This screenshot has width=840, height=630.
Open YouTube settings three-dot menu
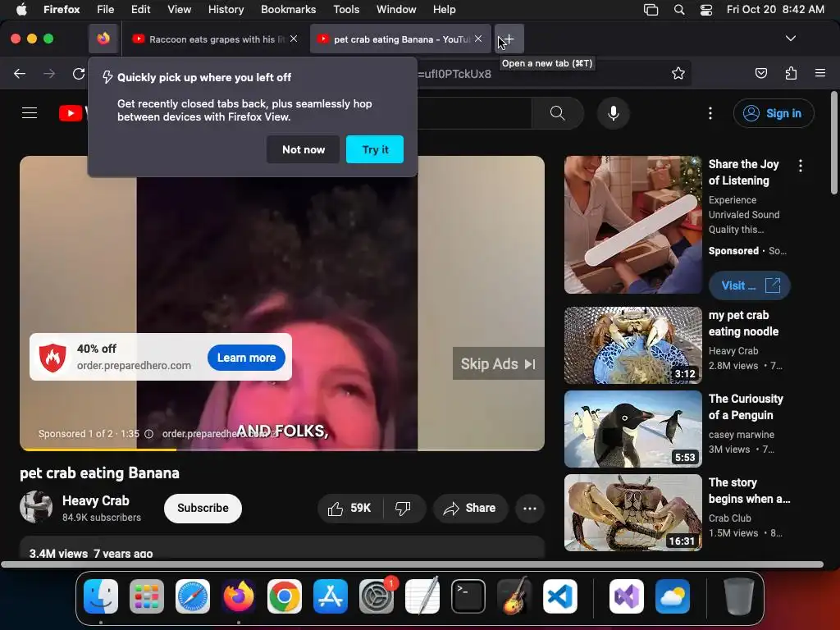click(710, 113)
